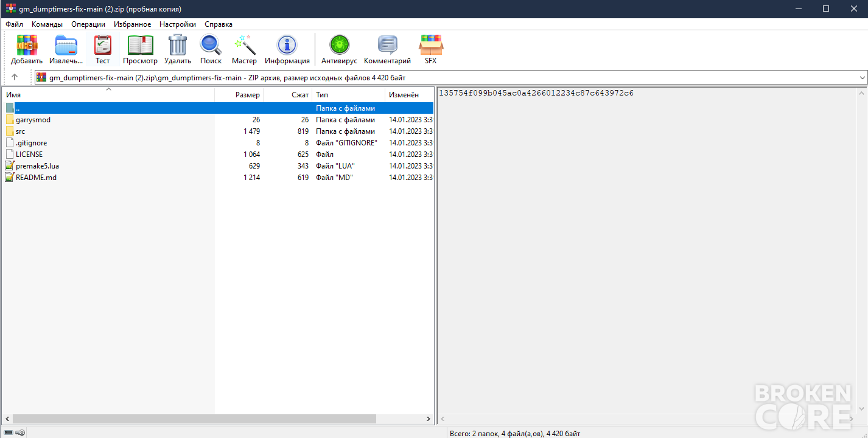Click the .gitignore file icon
The height and width of the screenshot is (438, 868).
coord(10,143)
